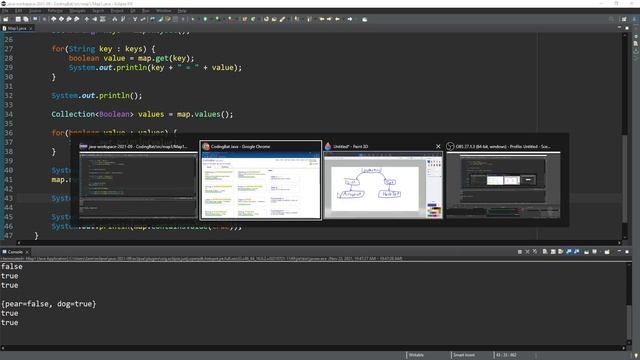Click the cursor position 43:31 in status bar
Screen dimensions: 640x360
(506, 355)
